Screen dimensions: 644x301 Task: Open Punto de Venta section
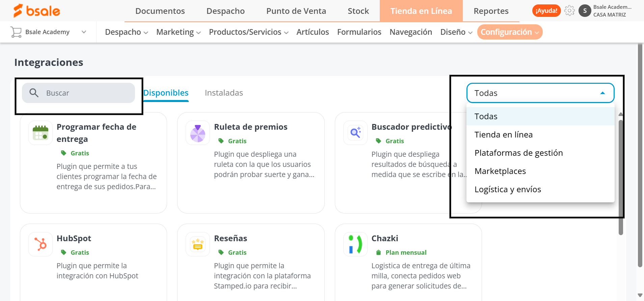click(x=296, y=11)
